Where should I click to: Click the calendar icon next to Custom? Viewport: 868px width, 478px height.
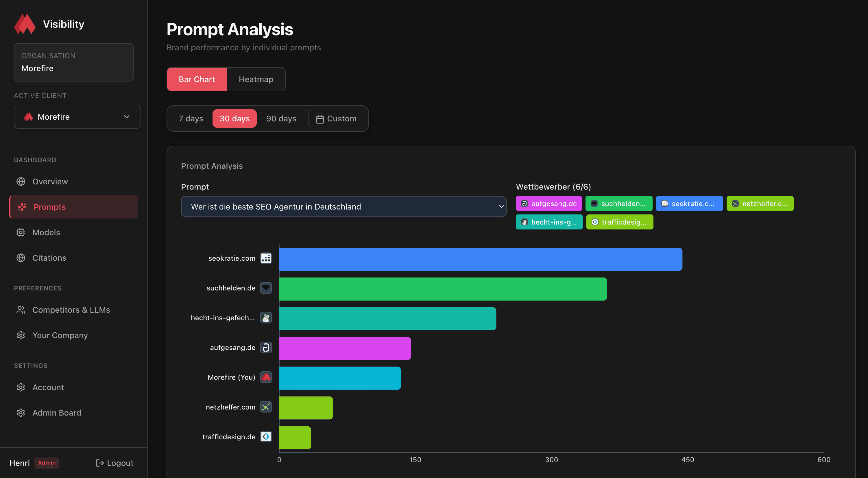(x=320, y=118)
